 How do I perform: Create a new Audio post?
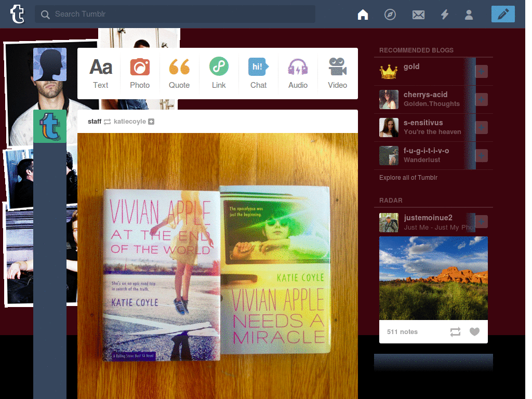click(298, 73)
